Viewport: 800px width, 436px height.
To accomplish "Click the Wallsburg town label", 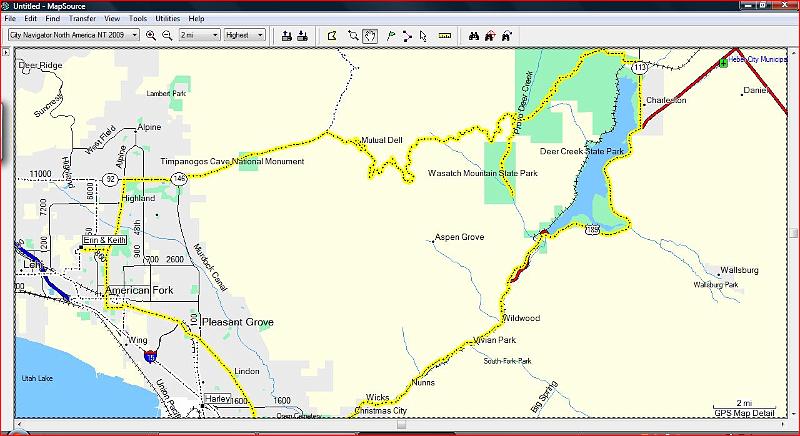I will 739,270.
